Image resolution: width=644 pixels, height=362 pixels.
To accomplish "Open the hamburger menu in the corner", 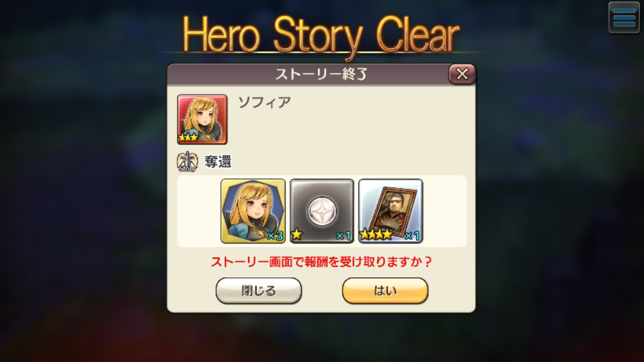I will pos(624,18).
